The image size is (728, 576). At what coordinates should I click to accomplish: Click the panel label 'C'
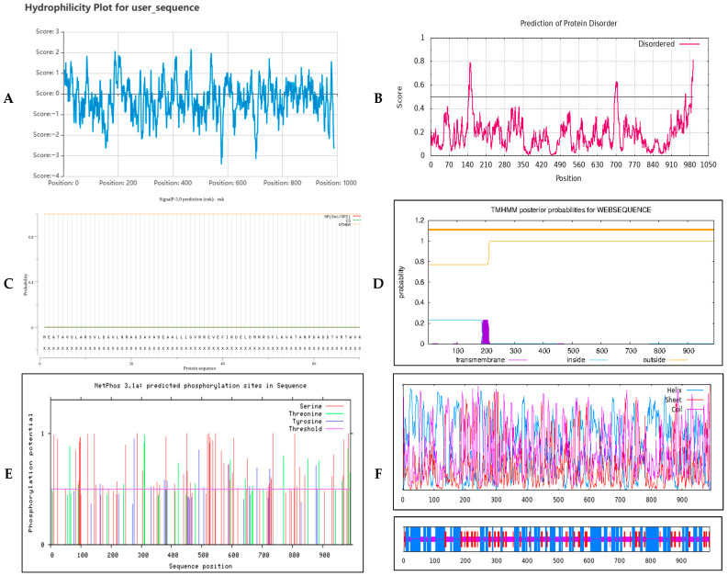pyautogui.click(x=8, y=284)
